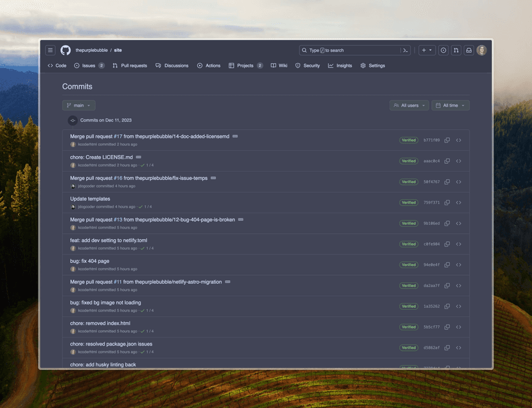Open the command palette icon in search
This screenshot has width=532, height=408.
(x=405, y=50)
